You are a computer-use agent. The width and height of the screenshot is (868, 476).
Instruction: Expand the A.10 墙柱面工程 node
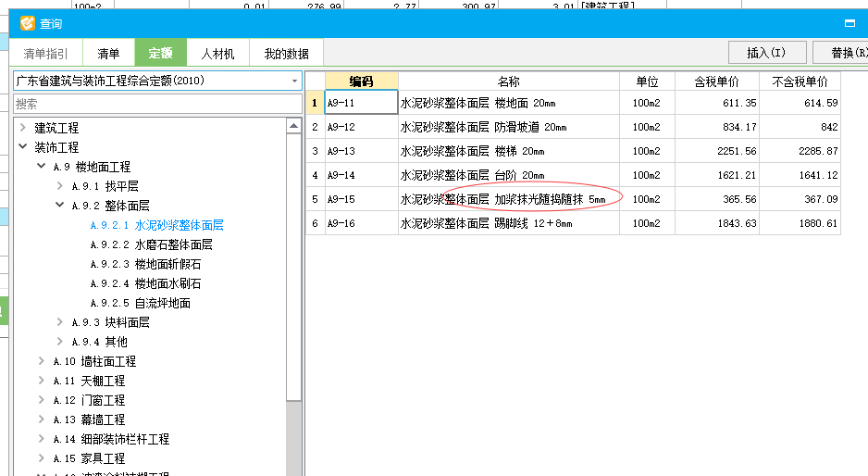pos(42,361)
